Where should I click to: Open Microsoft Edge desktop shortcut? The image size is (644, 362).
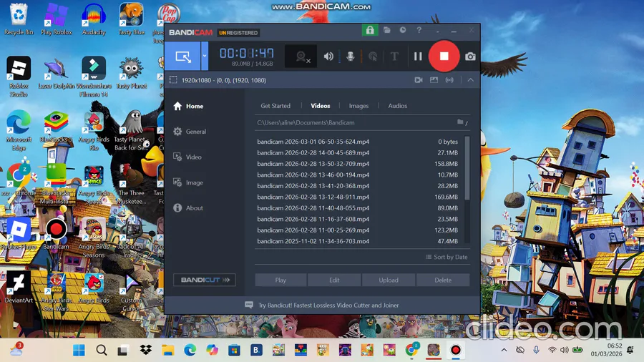point(19,130)
